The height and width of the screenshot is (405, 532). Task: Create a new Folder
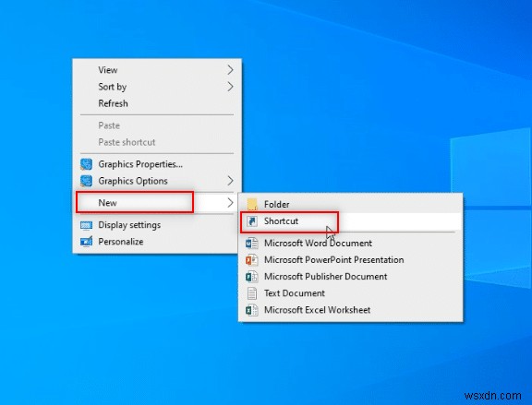pos(350,205)
